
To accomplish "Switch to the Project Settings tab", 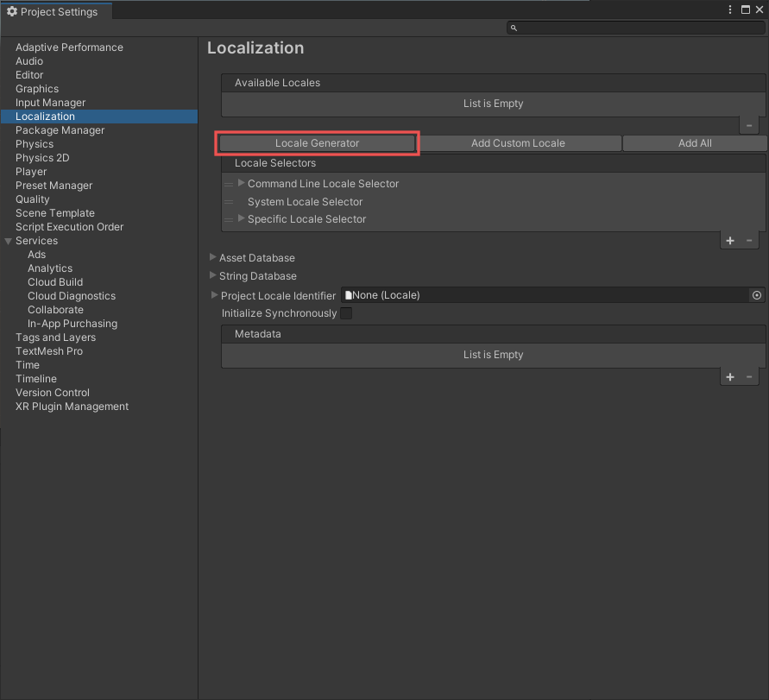I will [57, 11].
